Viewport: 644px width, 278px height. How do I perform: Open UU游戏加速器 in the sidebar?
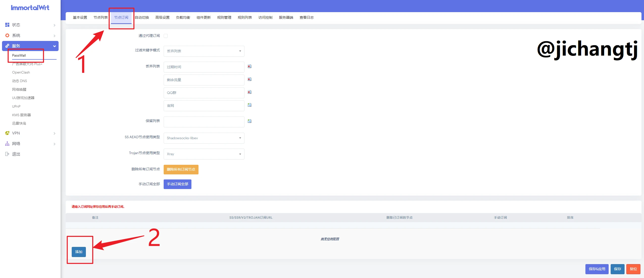[x=23, y=98]
